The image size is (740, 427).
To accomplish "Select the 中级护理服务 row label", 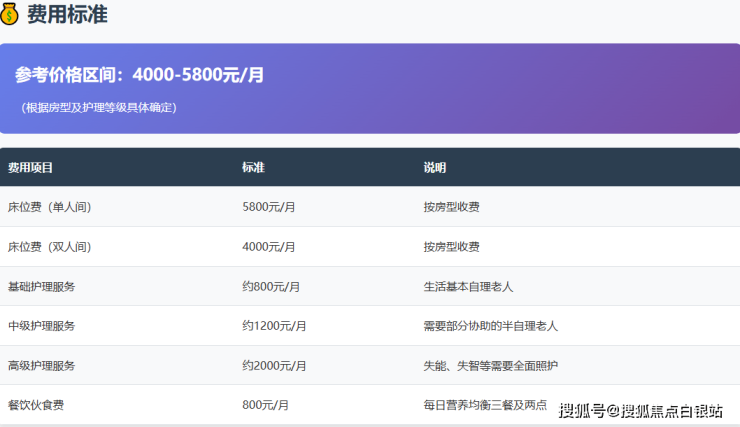I will (42, 326).
